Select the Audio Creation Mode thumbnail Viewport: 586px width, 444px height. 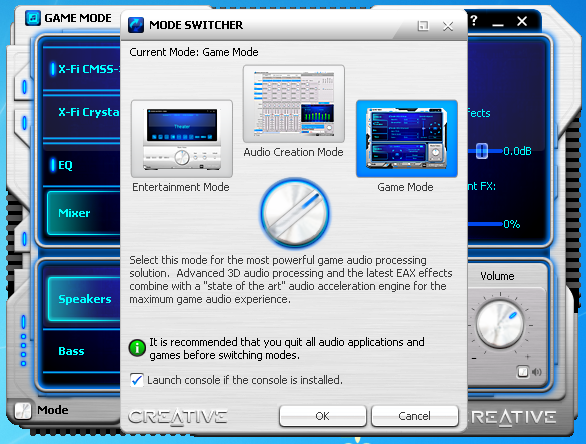(x=294, y=104)
